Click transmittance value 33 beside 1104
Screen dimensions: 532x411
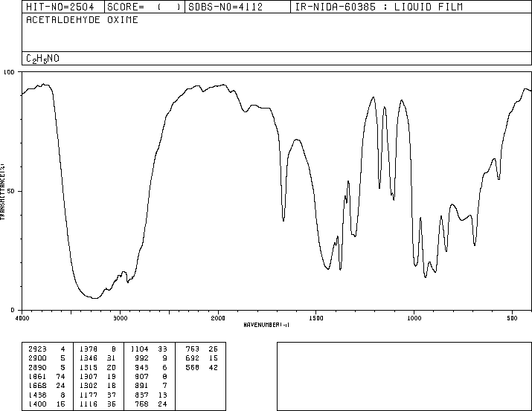coord(162,349)
